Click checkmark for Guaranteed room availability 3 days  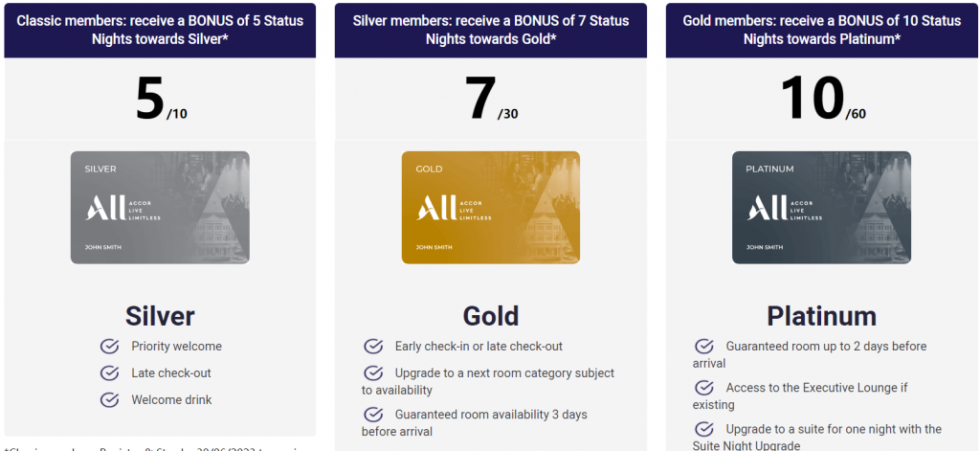[373, 414]
